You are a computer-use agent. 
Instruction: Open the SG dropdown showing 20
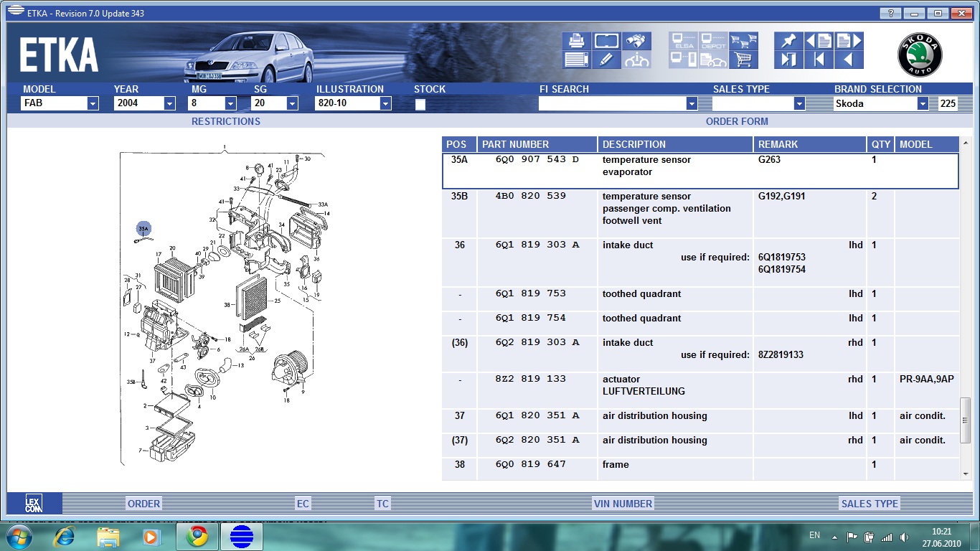point(292,103)
